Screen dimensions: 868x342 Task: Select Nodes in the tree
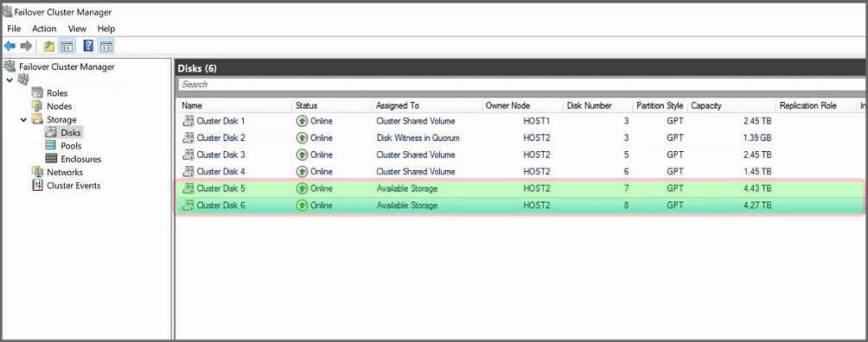[60, 106]
